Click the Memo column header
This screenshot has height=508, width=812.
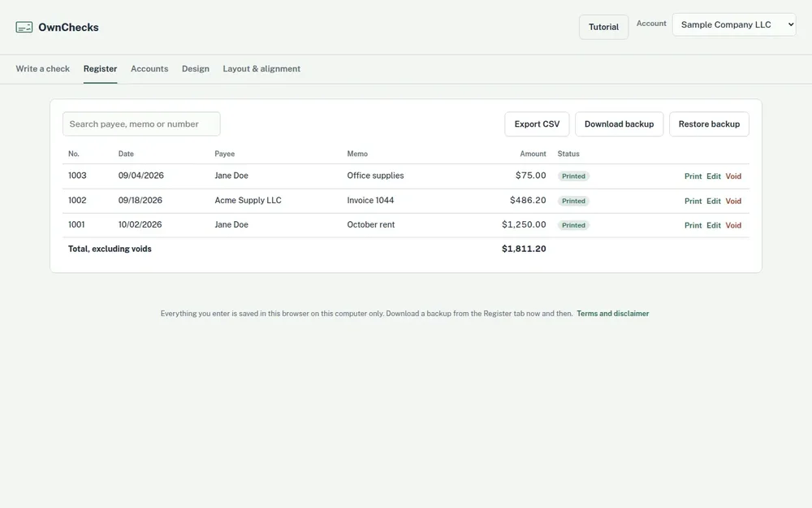(x=357, y=154)
